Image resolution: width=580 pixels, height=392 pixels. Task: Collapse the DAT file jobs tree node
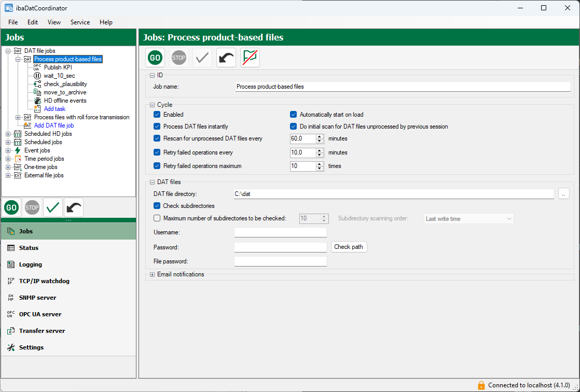pyautogui.click(x=8, y=51)
